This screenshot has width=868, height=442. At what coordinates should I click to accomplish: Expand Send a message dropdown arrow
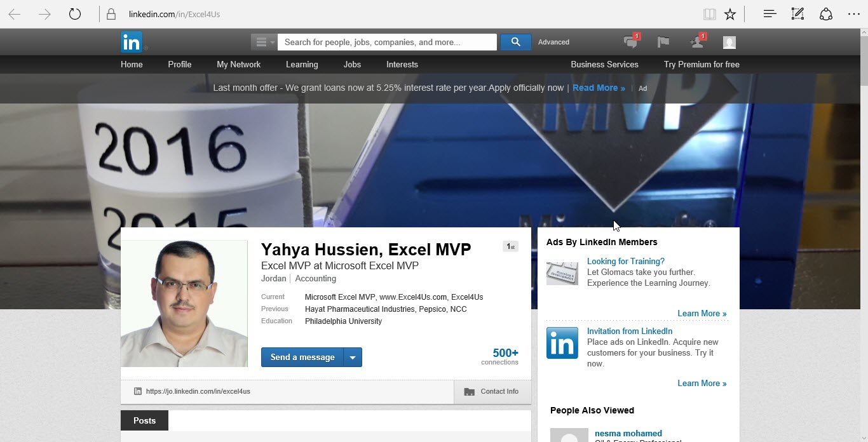click(353, 358)
